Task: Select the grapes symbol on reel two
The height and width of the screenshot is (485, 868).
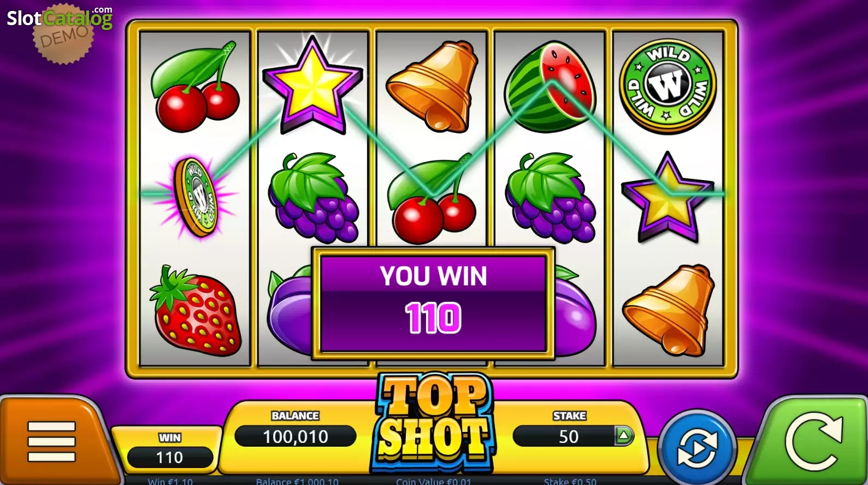Action: tap(314, 198)
